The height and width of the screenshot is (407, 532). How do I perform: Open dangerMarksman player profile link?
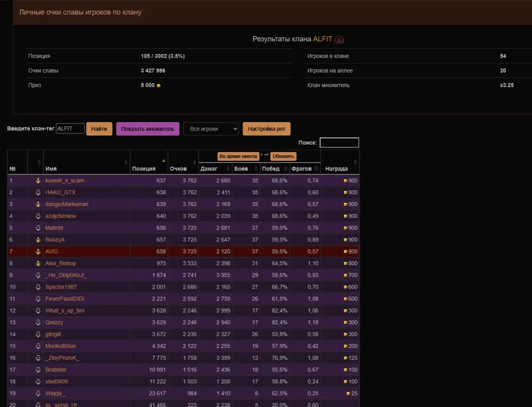coord(67,204)
